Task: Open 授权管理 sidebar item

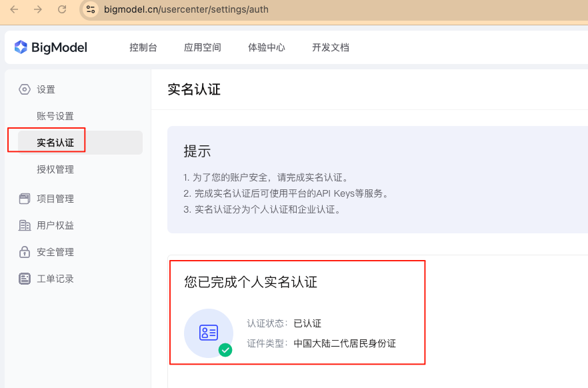Action: click(x=55, y=169)
